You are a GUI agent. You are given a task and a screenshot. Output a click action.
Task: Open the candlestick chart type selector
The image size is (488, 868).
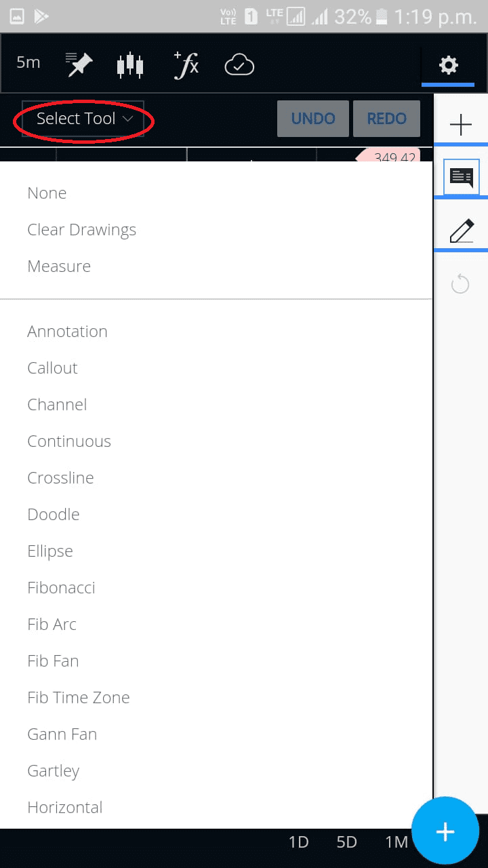point(129,64)
